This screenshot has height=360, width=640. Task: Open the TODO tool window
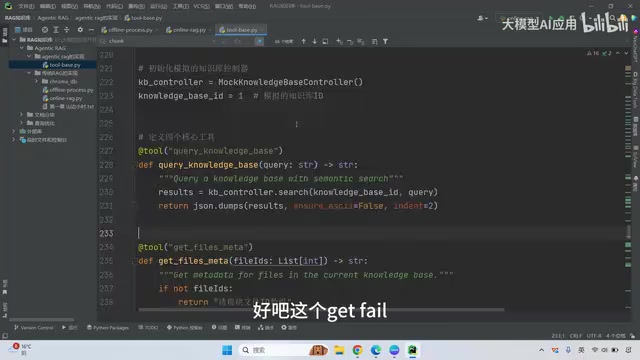(148, 327)
